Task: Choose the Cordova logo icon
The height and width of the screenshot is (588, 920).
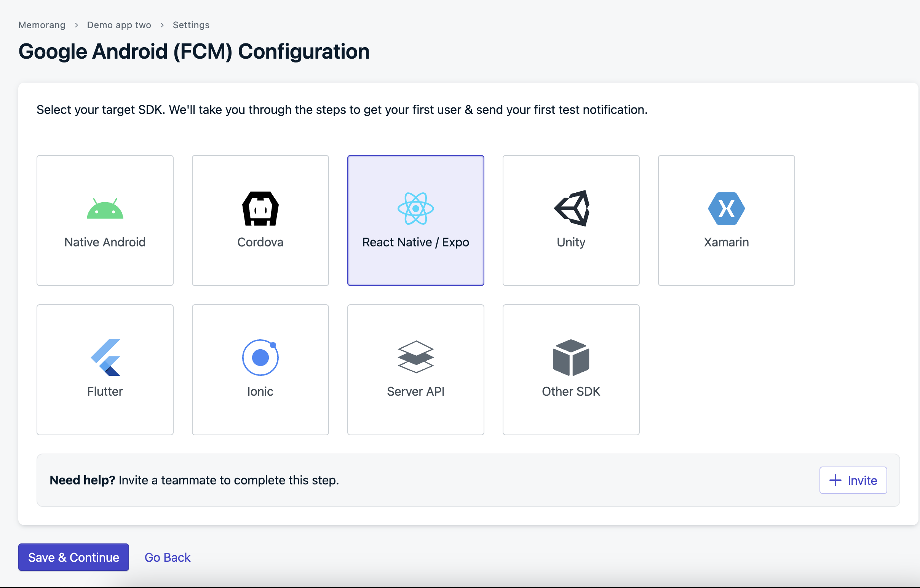Action: [x=260, y=209]
